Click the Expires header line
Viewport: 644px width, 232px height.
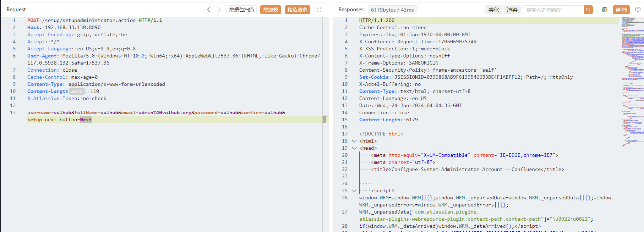[x=415, y=34]
